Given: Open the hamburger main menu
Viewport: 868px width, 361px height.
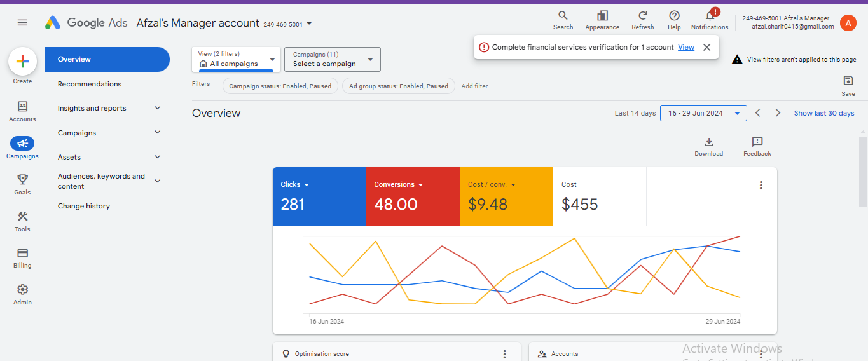Looking at the screenshot, I should [x=22, y=23].
